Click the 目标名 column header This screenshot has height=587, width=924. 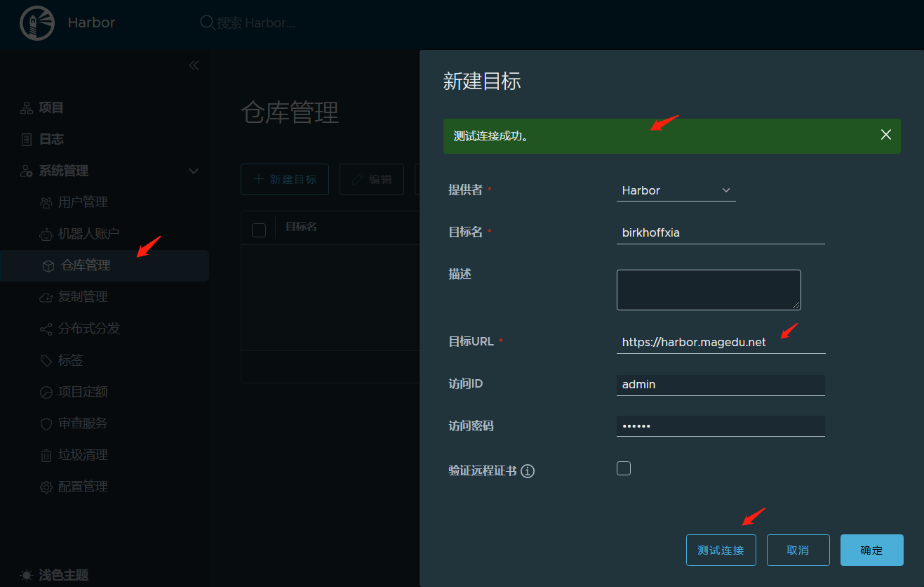[x=302, y=227]
